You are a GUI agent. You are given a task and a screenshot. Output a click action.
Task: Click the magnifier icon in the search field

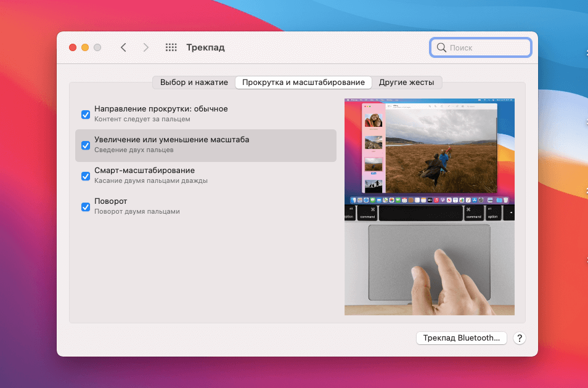pyautogui.click(x=441, y=47)
